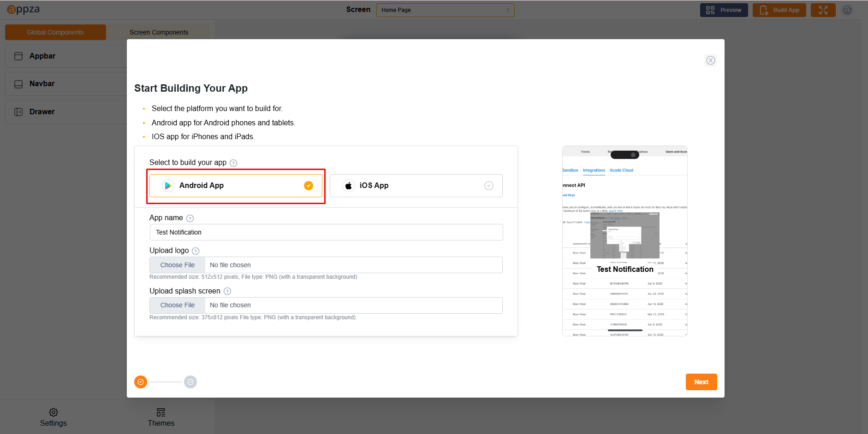Screen dimensions: 868x434
Task: Close the Start Building Your App dialog
Action: (x=711, y=60)
